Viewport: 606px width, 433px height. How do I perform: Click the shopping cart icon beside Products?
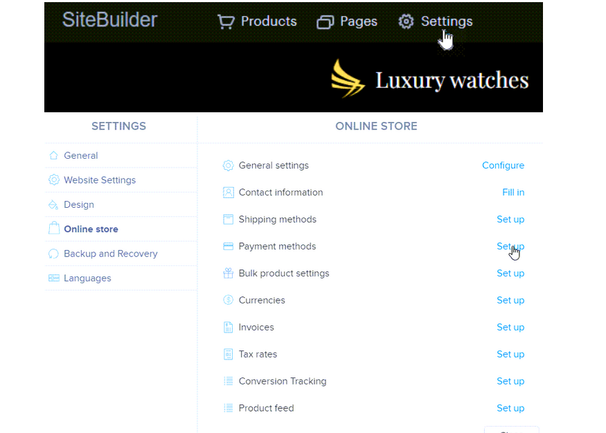pyautogui.click(x=226, y=22)
